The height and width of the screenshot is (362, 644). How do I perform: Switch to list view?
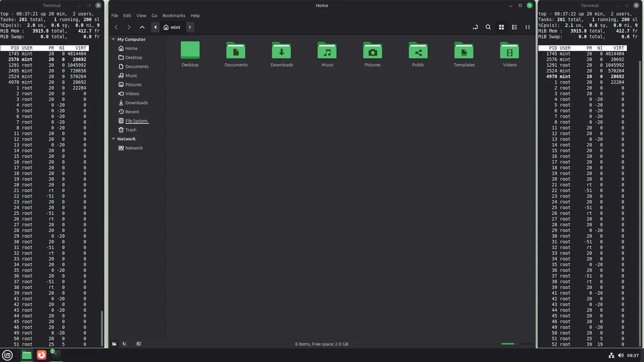[x=514, y=27]
